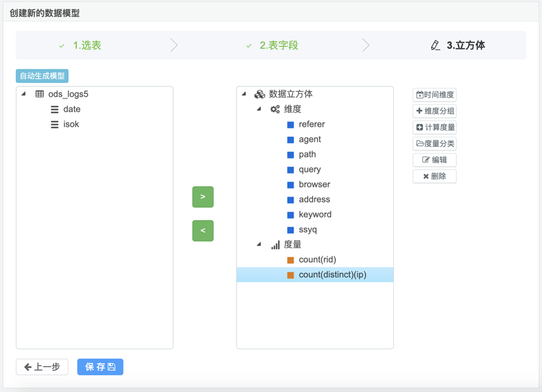Select the date field in table tree
The image size is (542, 392).
[72, 109]
